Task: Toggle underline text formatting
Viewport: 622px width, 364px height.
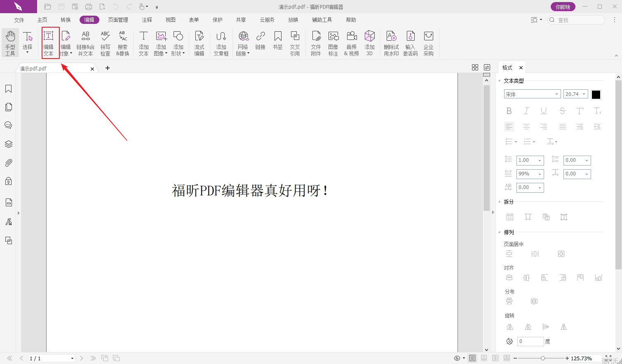Action: click(544, 111)
